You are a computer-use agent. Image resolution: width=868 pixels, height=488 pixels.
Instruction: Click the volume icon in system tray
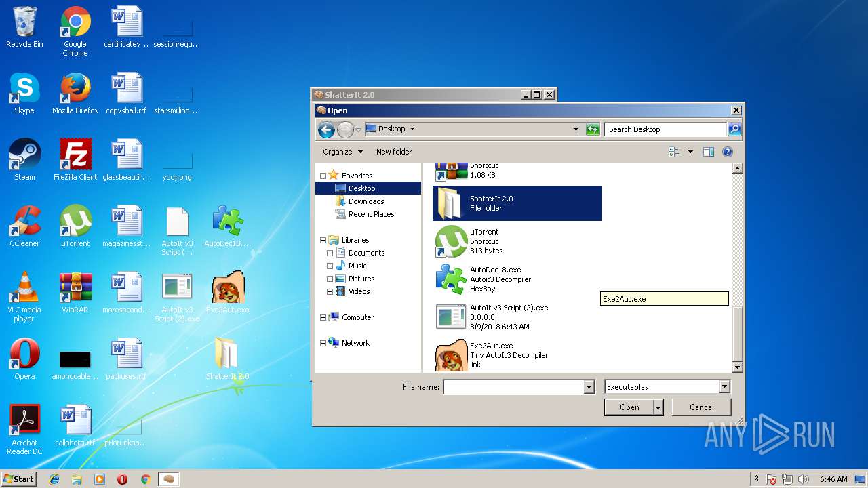(x=804, y=479)
